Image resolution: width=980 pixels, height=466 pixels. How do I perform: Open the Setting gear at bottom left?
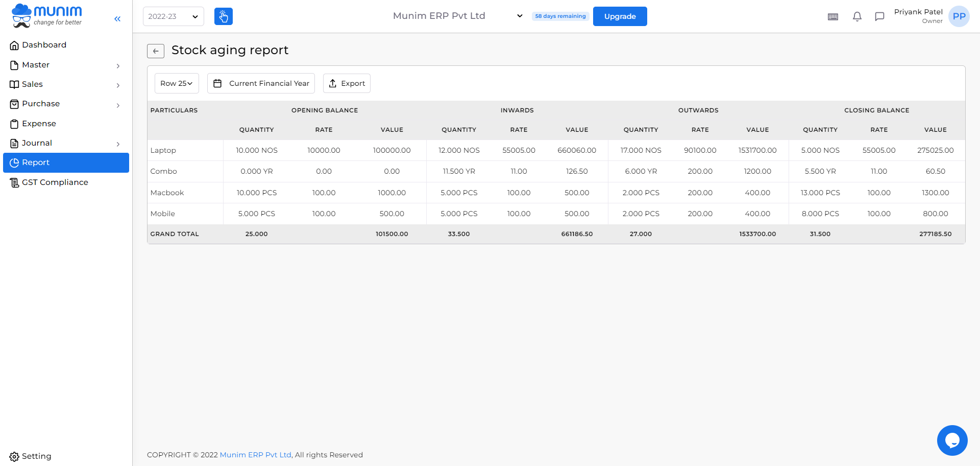[14, 456]
